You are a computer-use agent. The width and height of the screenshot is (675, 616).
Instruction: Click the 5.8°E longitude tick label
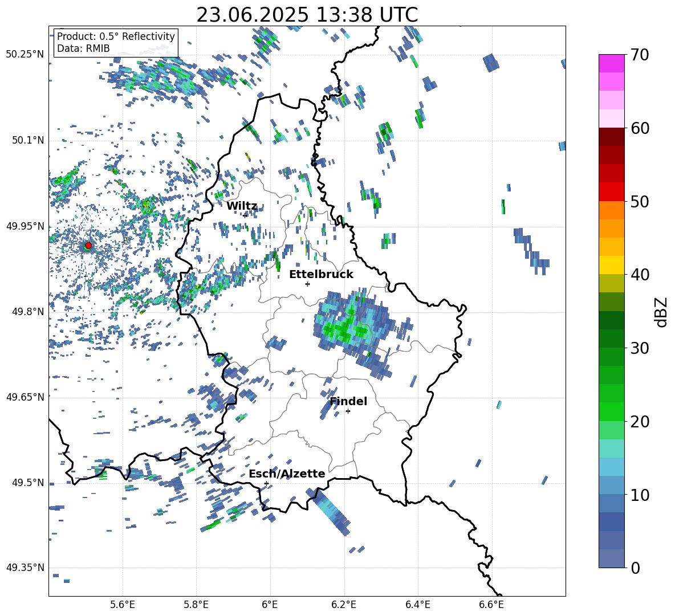[x=196, y=605]
